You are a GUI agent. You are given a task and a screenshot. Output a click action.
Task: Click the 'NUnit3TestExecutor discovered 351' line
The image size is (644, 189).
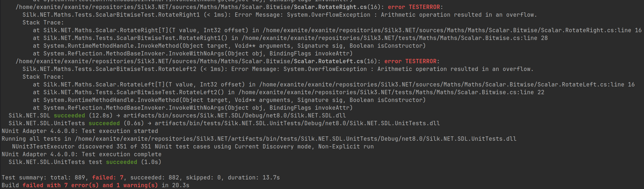coord(193,147)
